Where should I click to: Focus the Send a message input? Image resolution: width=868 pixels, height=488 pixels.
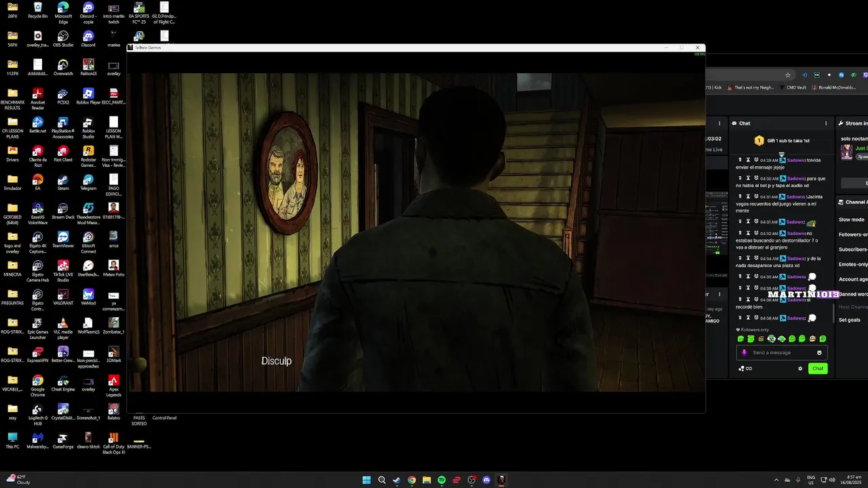[781, 352]
